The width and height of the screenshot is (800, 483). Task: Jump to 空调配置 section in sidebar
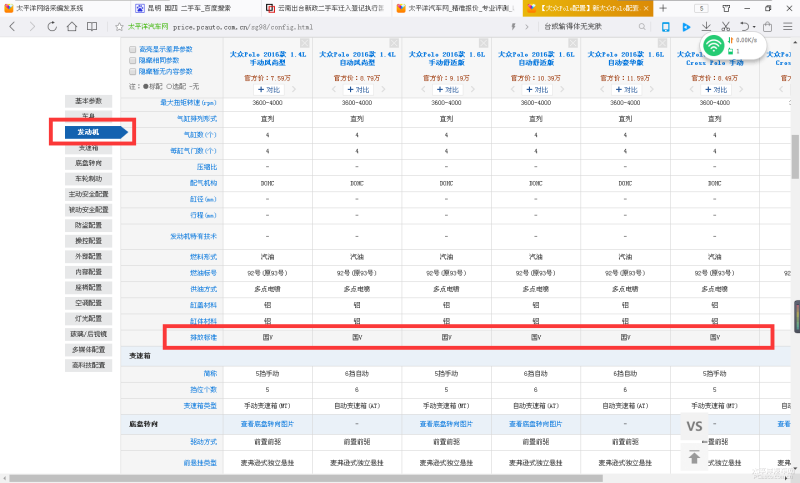point(88,303)
